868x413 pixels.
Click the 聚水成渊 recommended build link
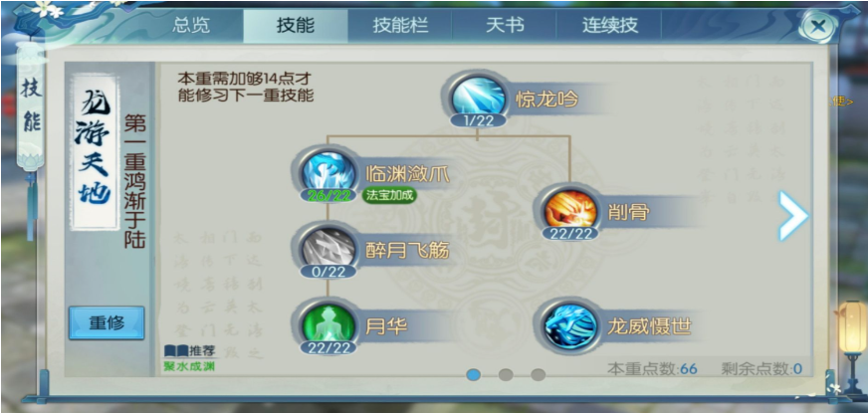[189, 366]
